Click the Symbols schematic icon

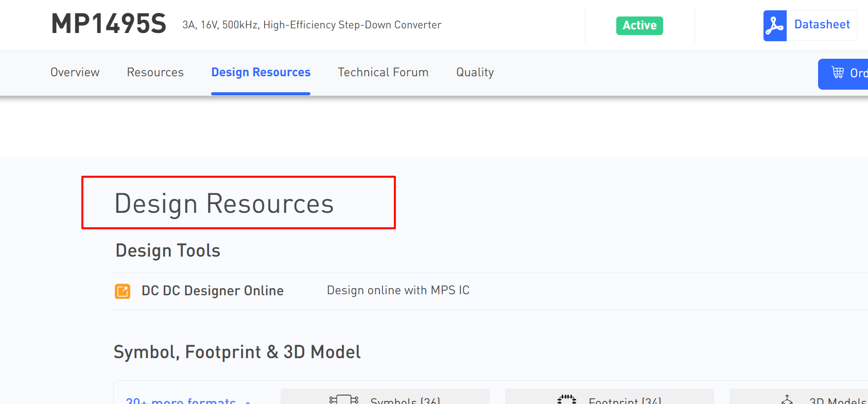(x=343, y=400)
